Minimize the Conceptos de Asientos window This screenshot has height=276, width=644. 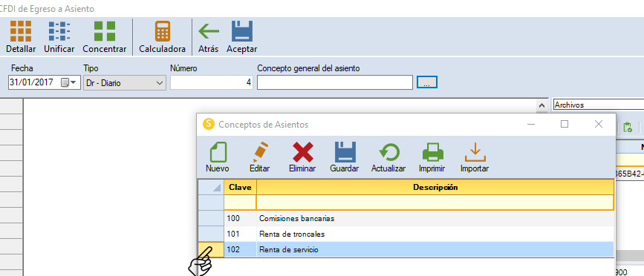531,124
